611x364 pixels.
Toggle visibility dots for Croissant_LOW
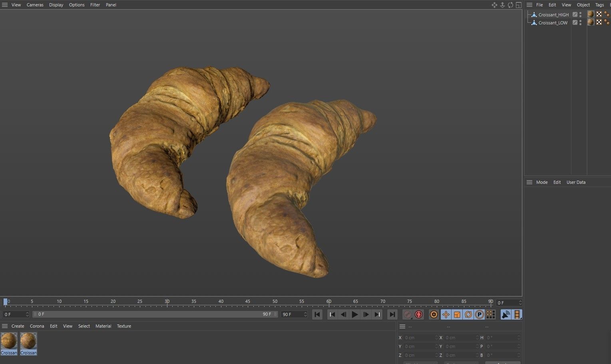tap(581, 22)
